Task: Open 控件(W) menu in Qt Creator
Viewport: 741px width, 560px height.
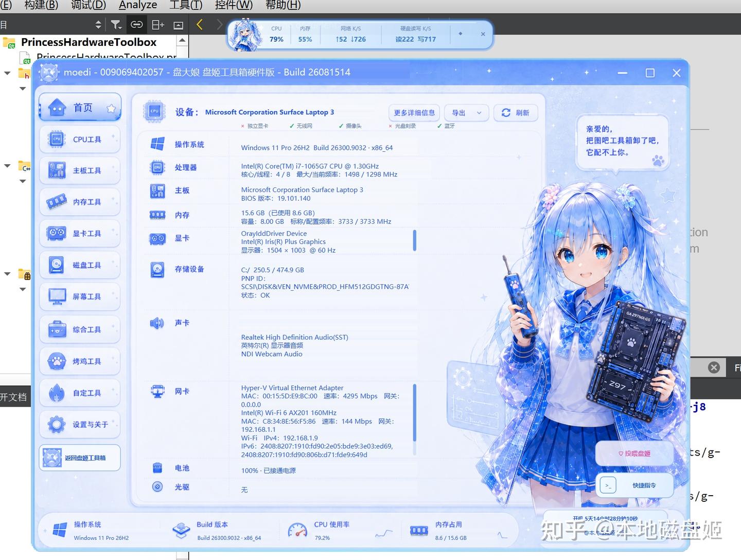Action: point(234,5)
